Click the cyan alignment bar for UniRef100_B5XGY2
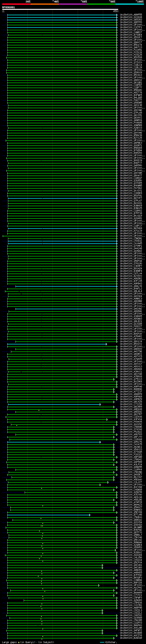The width and height of the screenshot is (146, 644). 57,344
